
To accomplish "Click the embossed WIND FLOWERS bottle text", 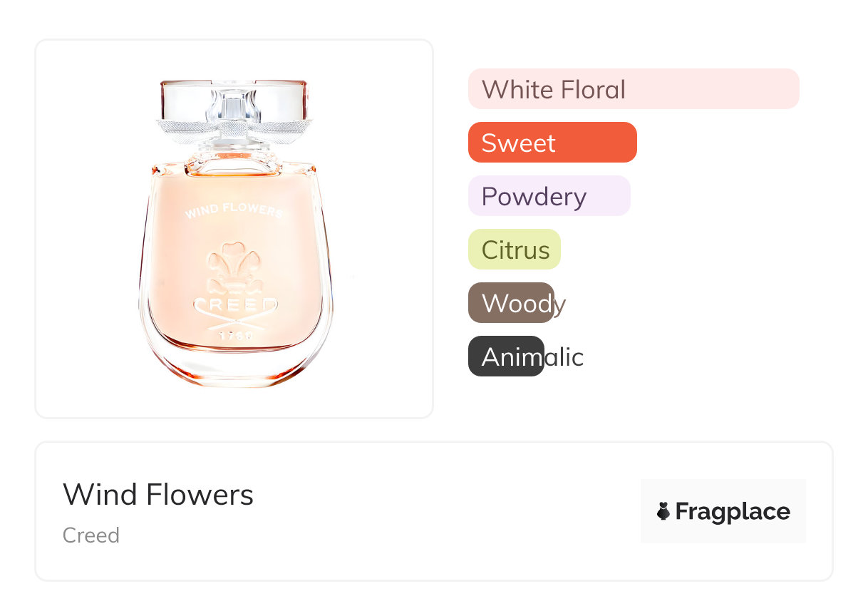I will point(234,211).
